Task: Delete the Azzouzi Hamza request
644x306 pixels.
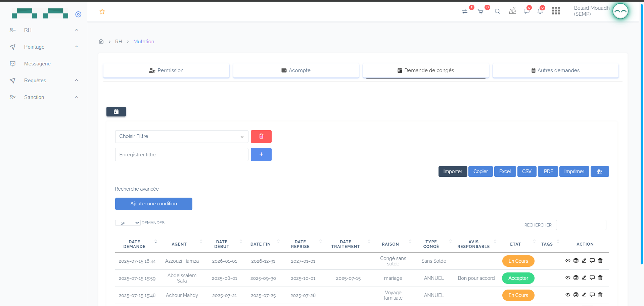Action: [x=600, y=261]
